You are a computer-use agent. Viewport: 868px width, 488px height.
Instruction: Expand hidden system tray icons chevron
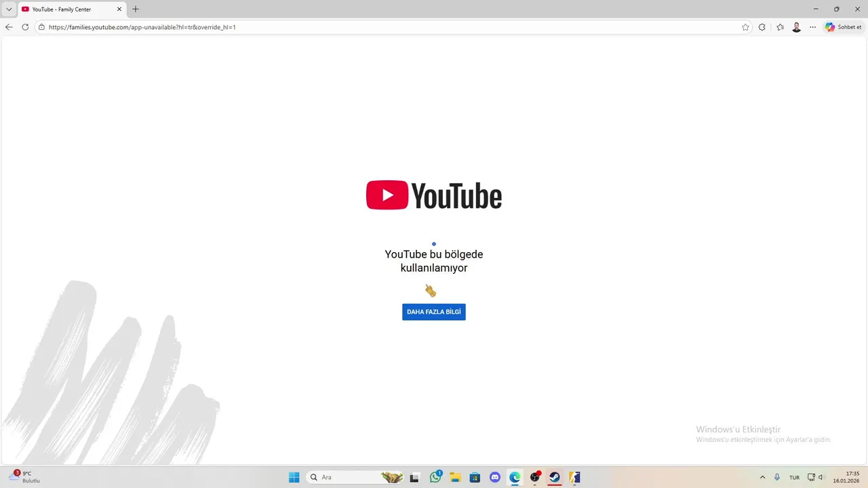click(762, 477)
